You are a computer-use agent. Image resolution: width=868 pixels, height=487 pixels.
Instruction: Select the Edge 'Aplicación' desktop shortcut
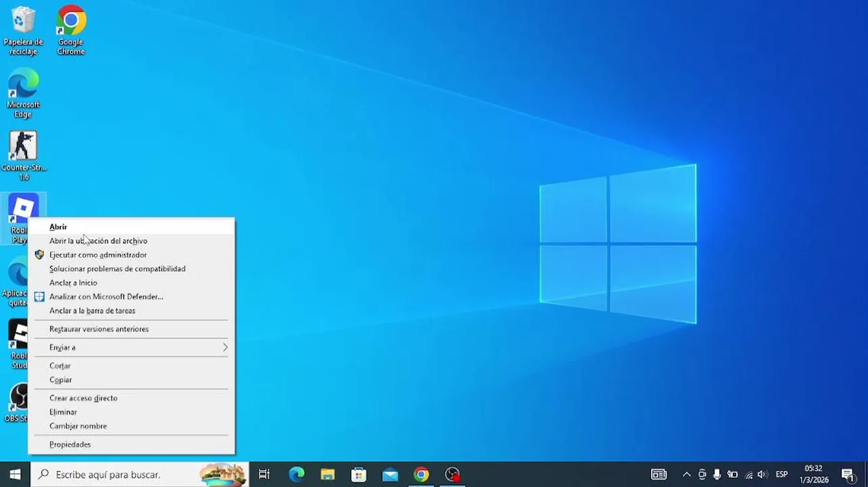[x=16, y=281]
